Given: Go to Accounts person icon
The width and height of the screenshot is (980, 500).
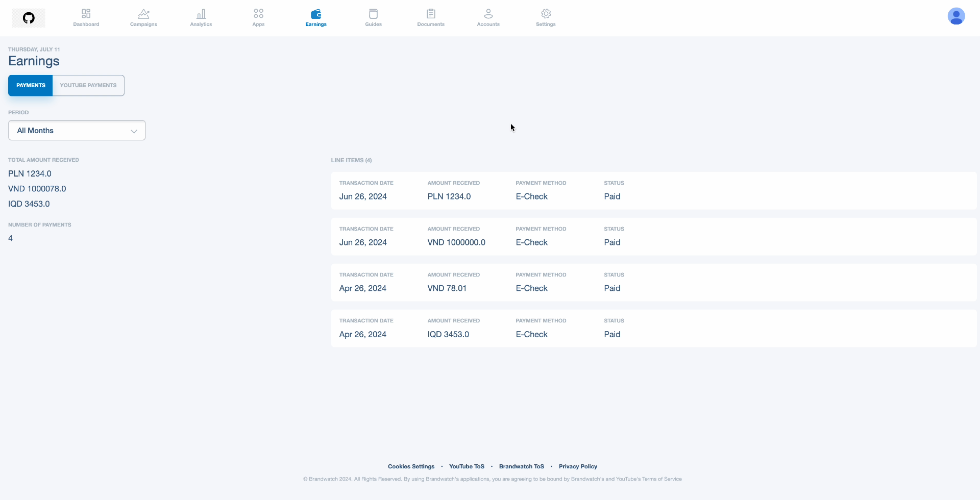Looking at the screenshot, I should pos(488,14).
